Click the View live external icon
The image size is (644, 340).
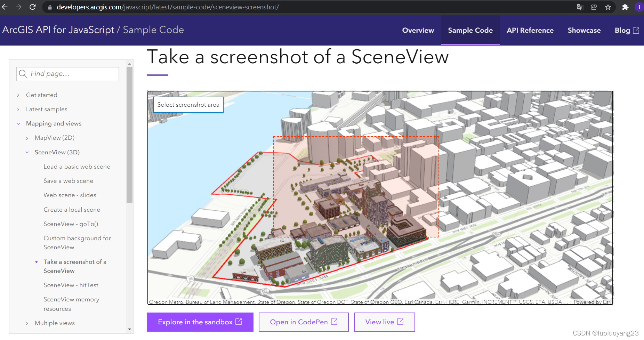400,322
